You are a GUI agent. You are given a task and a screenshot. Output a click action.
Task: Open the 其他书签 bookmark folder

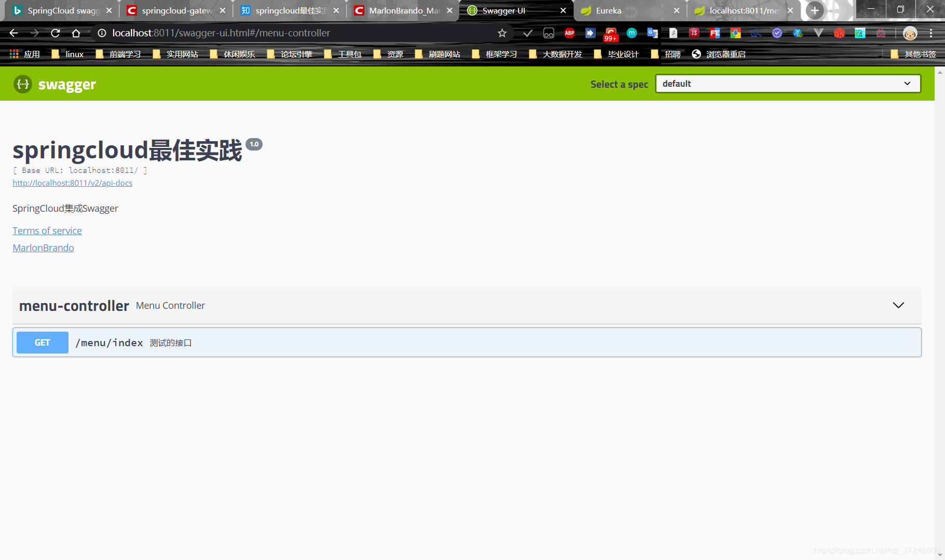(913, 54)
